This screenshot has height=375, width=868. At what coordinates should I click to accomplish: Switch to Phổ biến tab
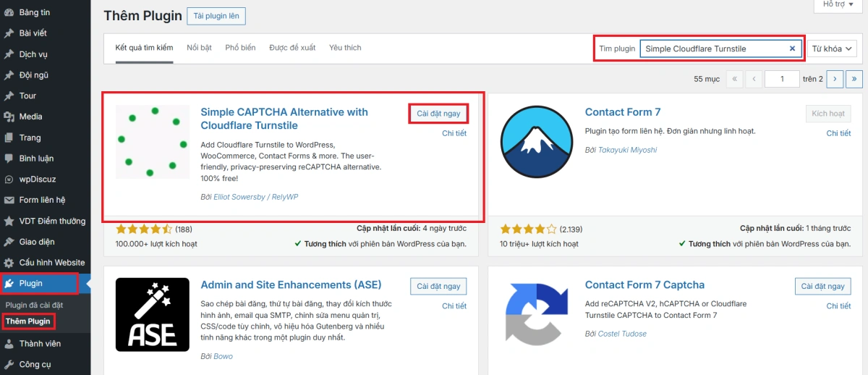point(240,48)
